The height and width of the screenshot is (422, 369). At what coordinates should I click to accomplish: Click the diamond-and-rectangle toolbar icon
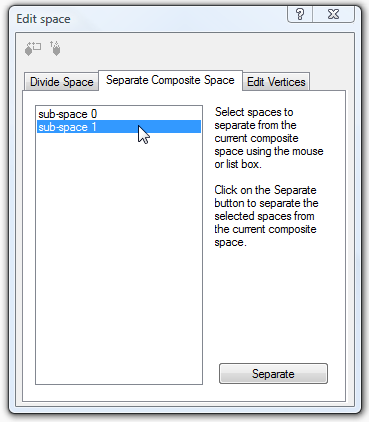point(33,49)
